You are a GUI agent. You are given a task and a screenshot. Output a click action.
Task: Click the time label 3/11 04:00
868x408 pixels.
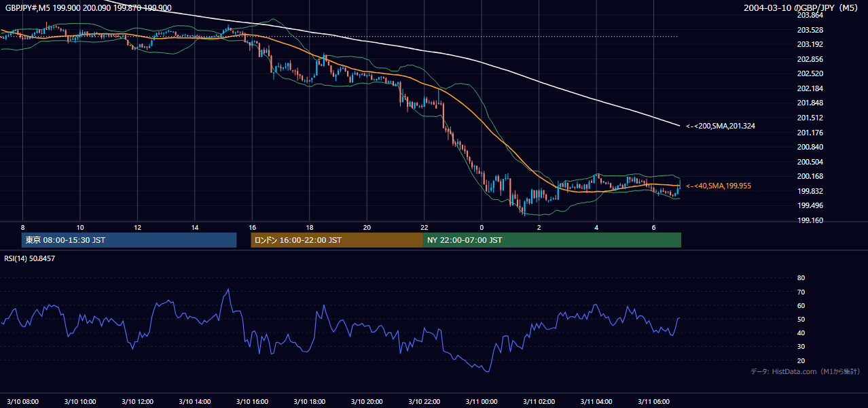click(x=597, y=401)
